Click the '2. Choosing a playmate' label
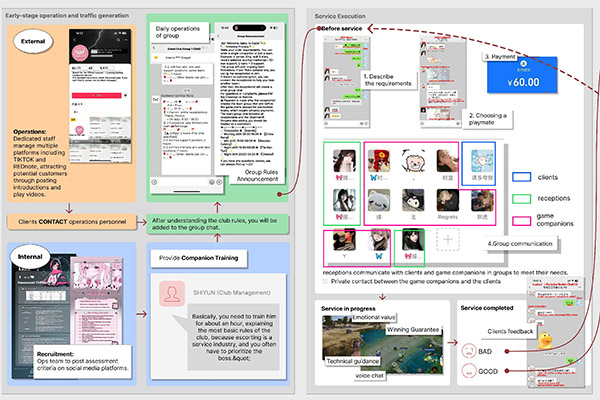This screenshot has height=400, width=600. point(487,119)
